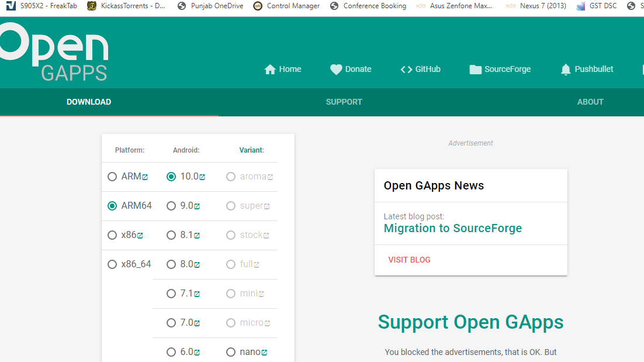
Task: Open the 6.0 external link icon
Action: (x=197, y=353)
